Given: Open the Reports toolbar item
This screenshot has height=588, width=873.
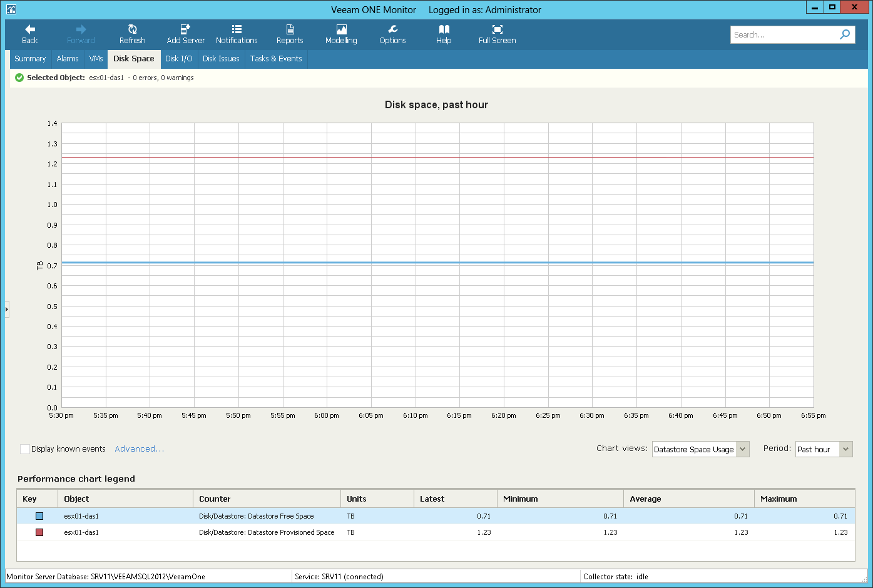Looking at the screenshot, I should click(x=290, y=34).
